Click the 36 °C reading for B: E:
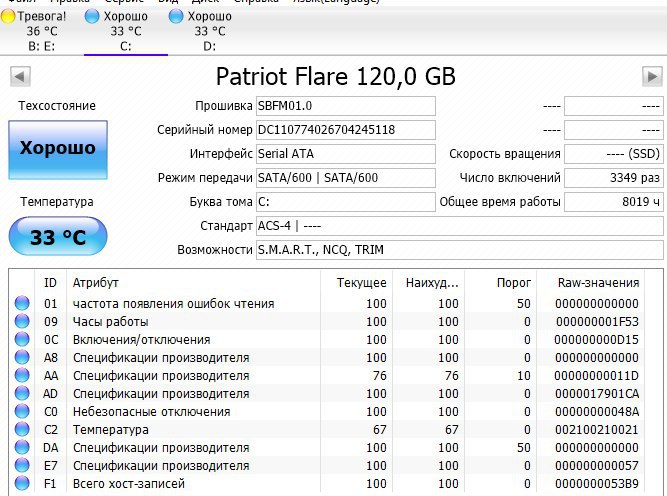Screen dimensions: 667x496 pyautogui.click(x=42, y=31)
